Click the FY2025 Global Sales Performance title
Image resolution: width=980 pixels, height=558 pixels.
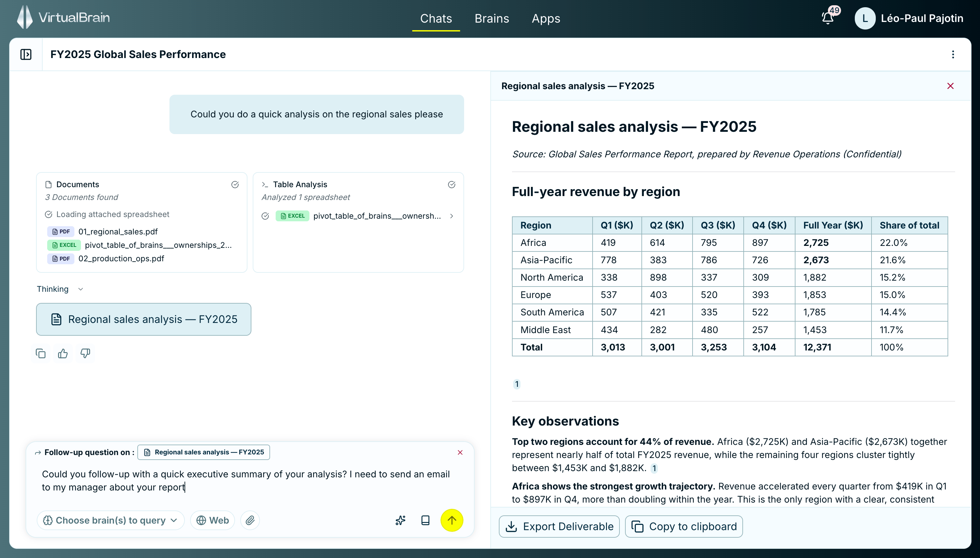138,54
